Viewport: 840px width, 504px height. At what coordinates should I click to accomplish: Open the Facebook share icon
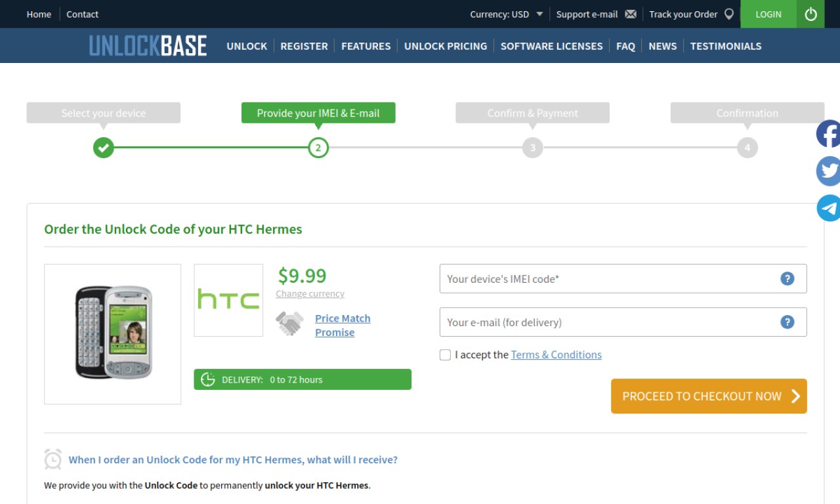pos(828,134)
